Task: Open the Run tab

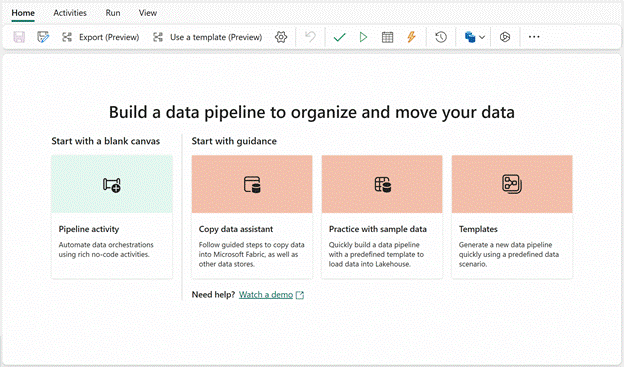Action: click(x=113, y=13)
